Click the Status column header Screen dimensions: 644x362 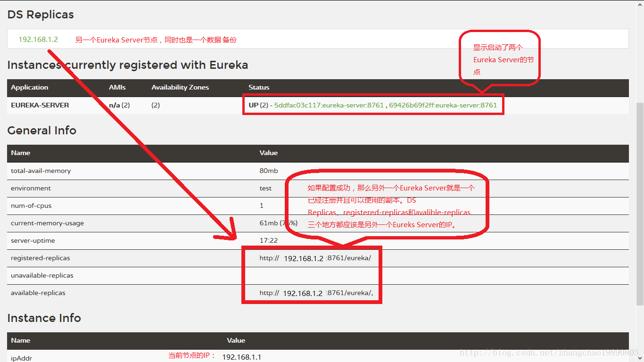tap(259, 87)
